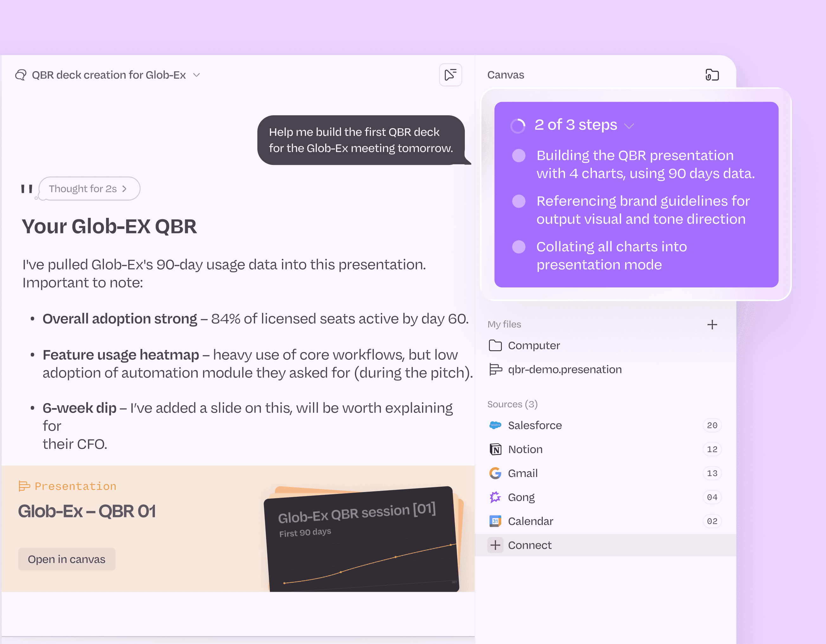Open the new chat compose icon button

(x=451, y=75)
